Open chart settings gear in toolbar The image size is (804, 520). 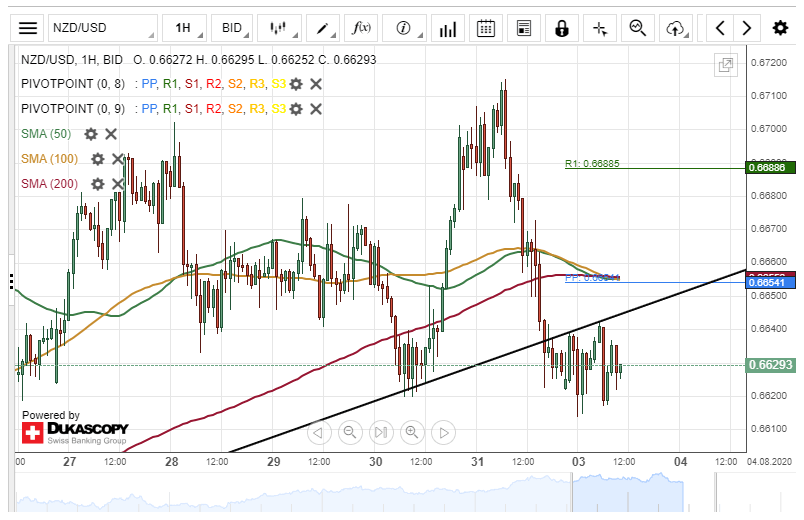point(780,28)
